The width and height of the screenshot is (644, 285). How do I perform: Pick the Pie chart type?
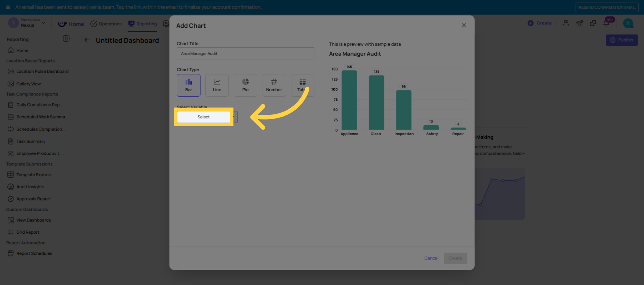pos(246,85)
